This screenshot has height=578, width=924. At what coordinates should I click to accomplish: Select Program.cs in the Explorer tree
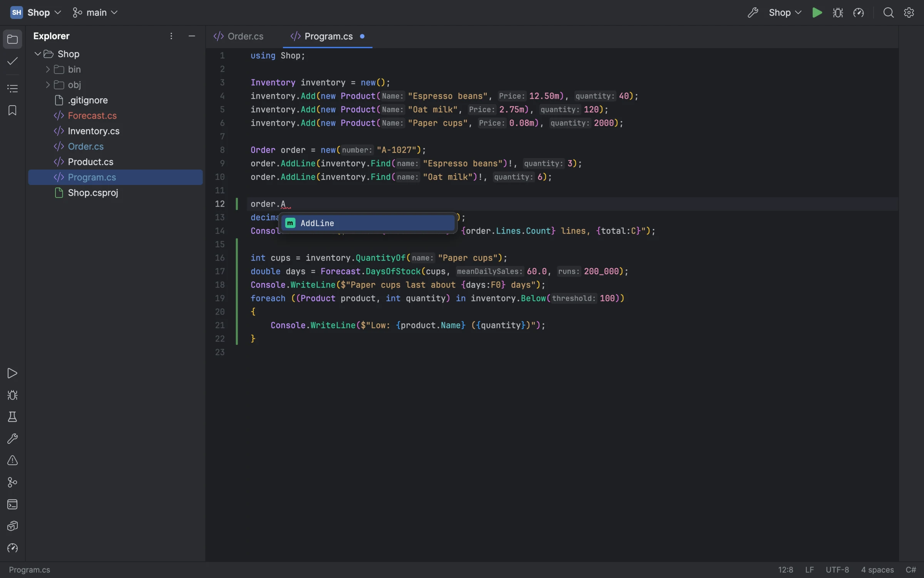pyautogui.click(x=115, y=177)
